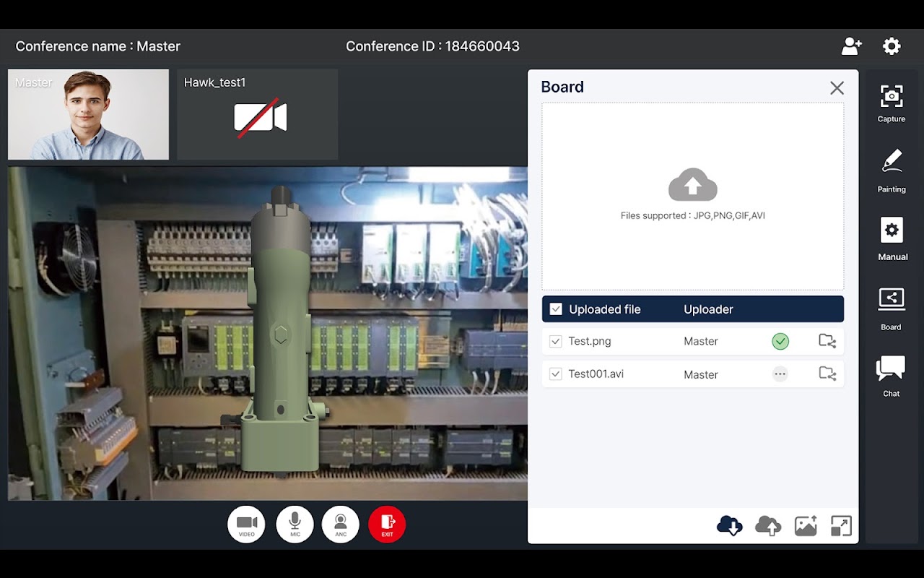Click the add image icon
The image size is (924, 578).
pos(806,525)
